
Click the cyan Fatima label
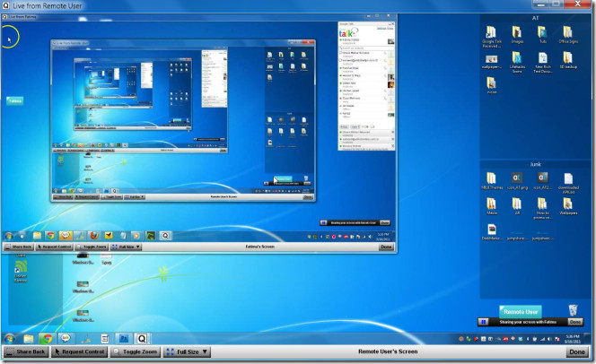[15, 101]
